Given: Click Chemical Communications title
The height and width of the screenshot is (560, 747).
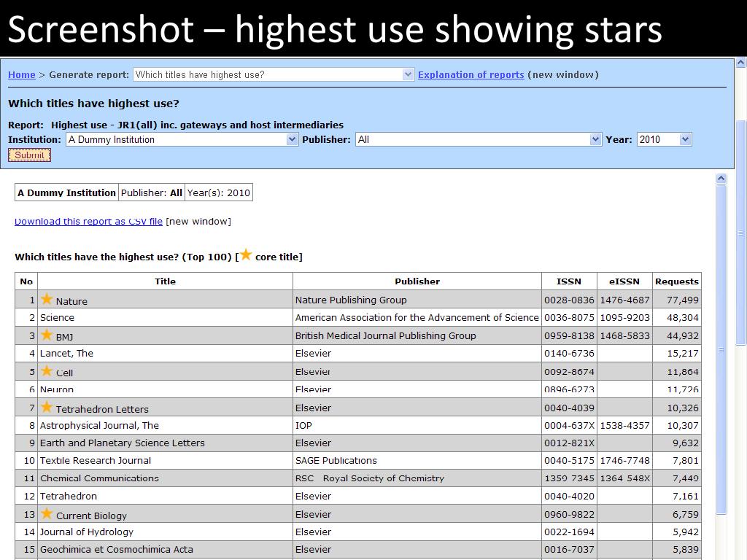Looking at the screenshot, I should click(99, 478).
